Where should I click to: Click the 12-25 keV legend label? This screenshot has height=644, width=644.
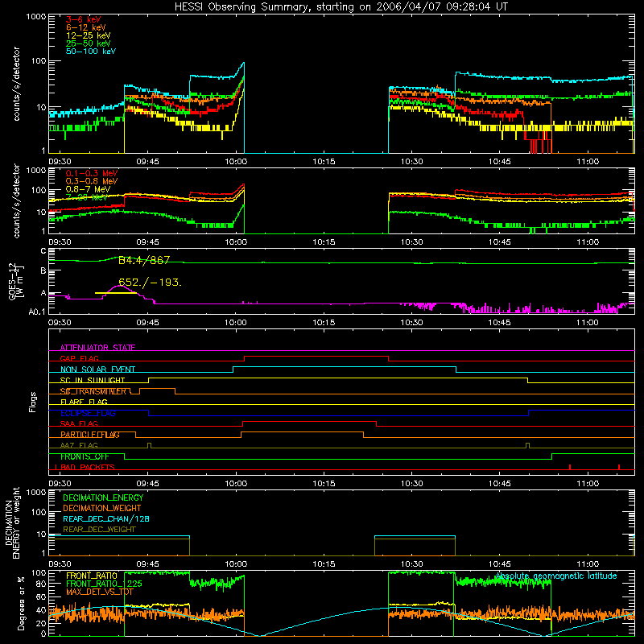[89, 35]
